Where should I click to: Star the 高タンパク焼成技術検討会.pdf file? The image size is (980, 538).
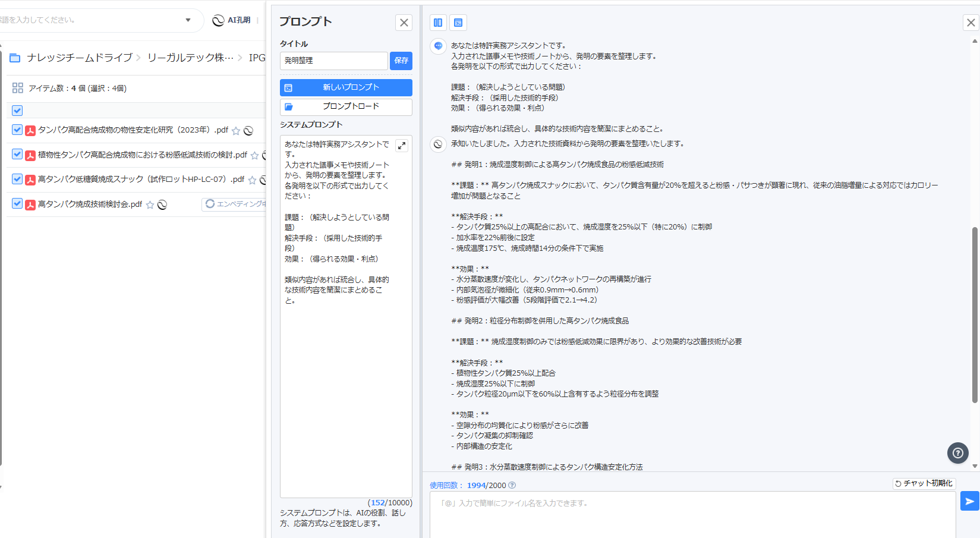pyautogui.click(x=150, y=204)
